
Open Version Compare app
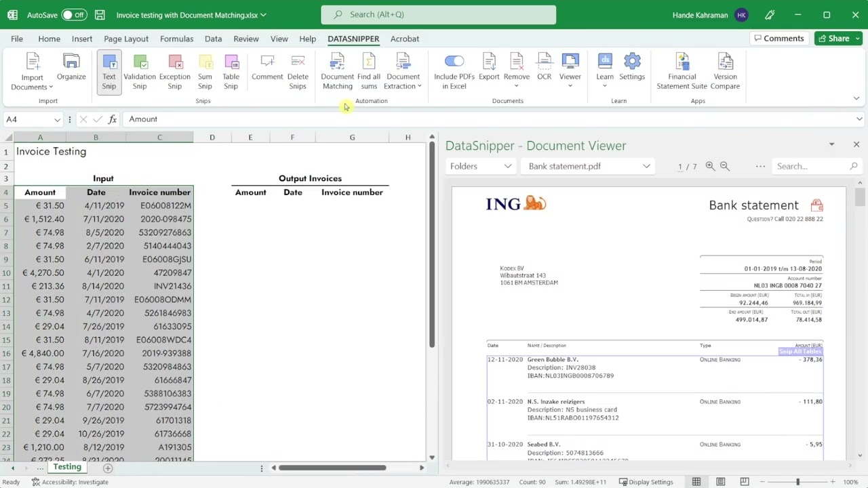point(725,72)
